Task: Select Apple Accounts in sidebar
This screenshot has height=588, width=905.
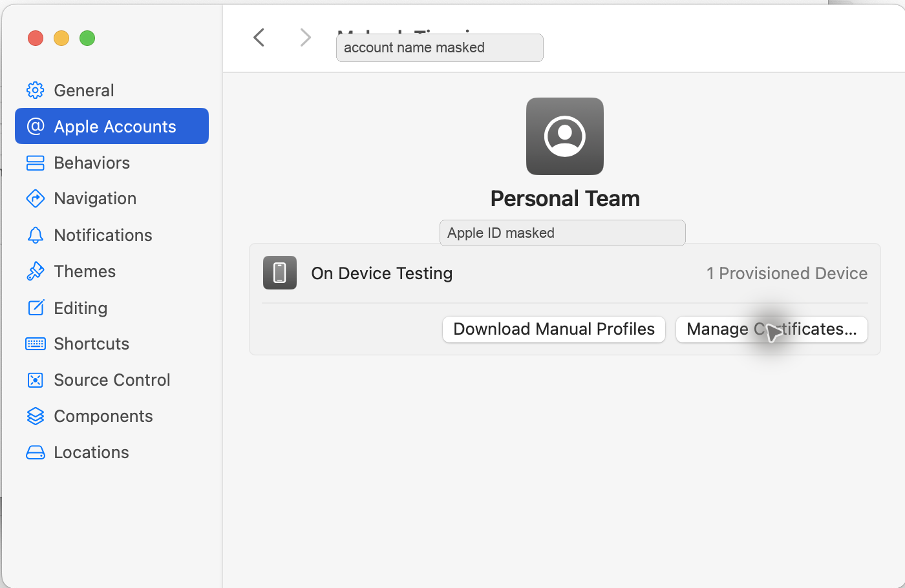Action: point(112,126)
